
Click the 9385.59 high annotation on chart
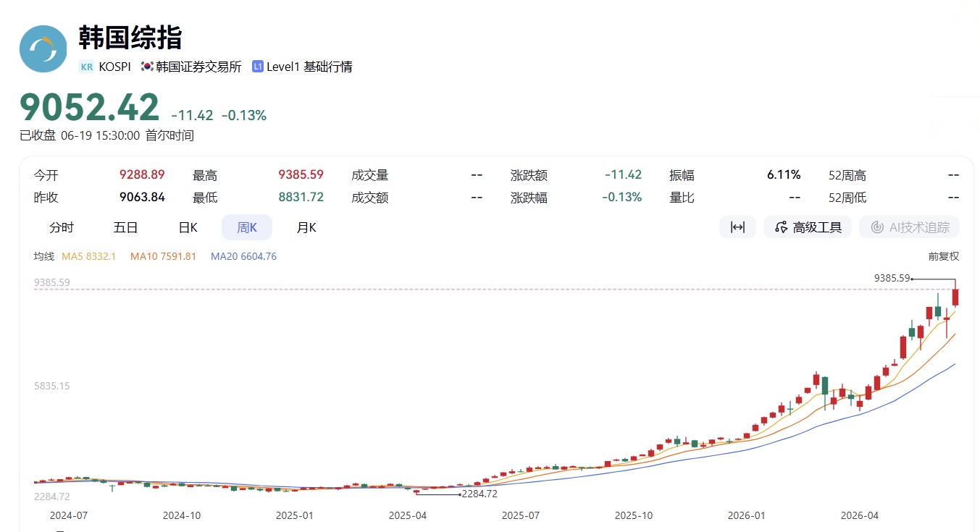tap(892, 277)
